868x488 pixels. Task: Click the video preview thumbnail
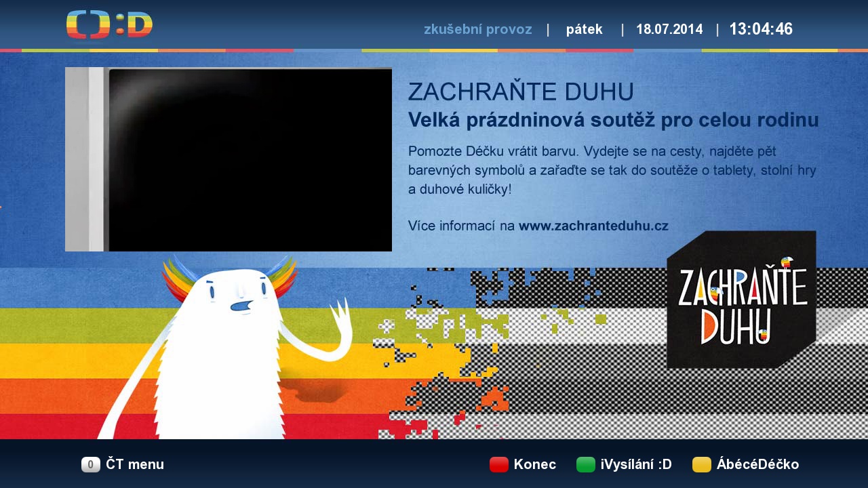[229, 159]
